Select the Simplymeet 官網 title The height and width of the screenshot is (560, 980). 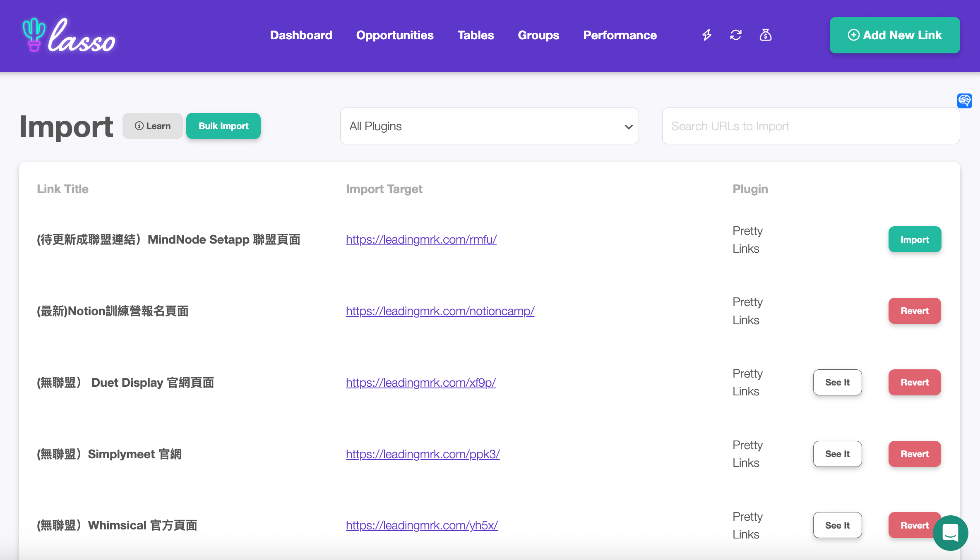click(109, 454)
